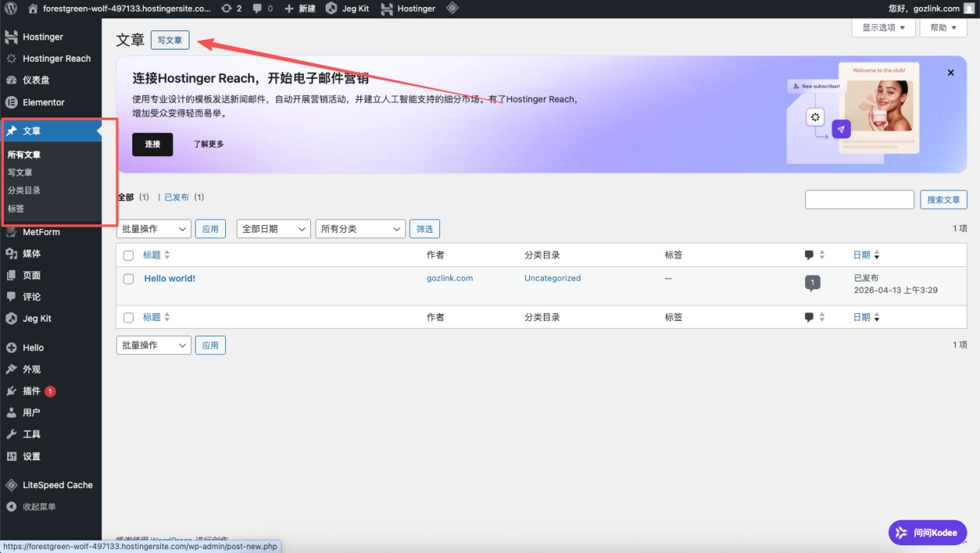Open Hostinger in the admin bar

[x=408, y=9]
